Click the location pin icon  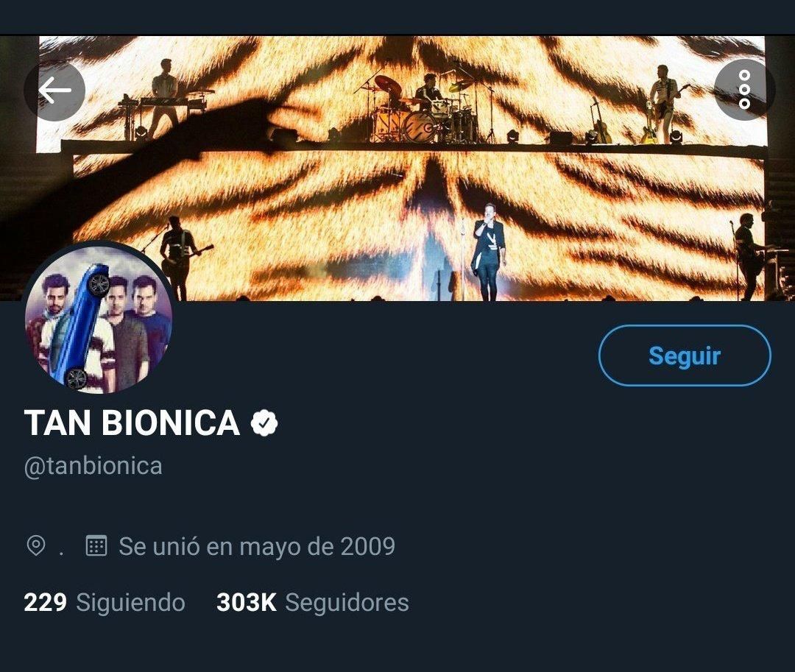tap(35, 546)
